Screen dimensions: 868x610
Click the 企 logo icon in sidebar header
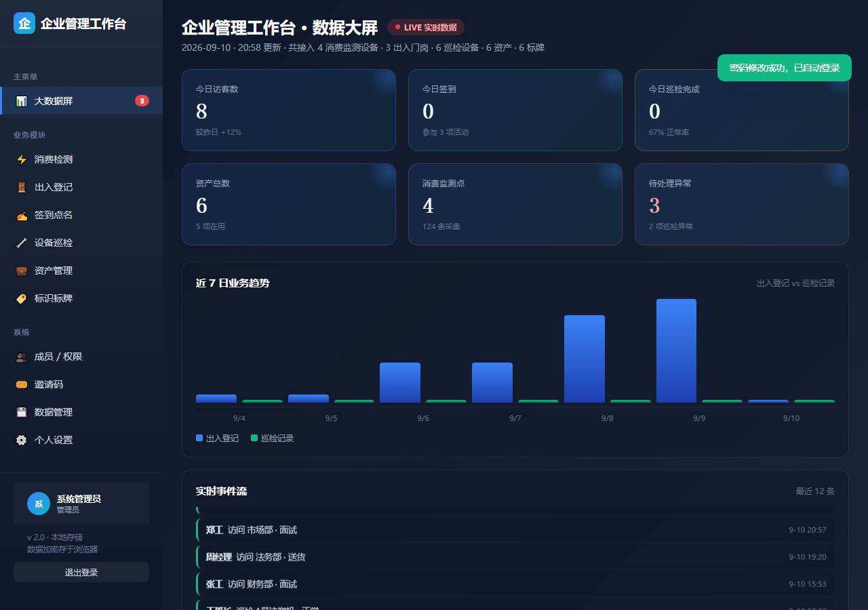coord(24,23)
